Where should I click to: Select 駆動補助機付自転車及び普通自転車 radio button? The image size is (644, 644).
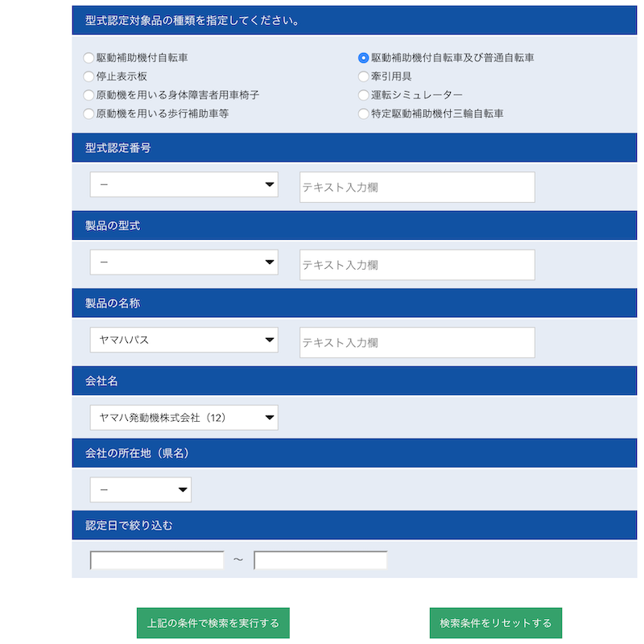click(x=364, y=58)
